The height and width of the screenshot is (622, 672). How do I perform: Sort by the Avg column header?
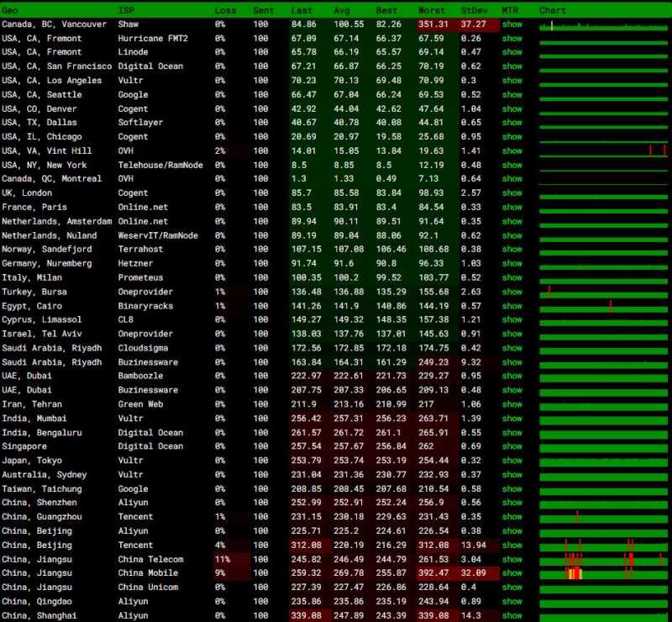pyautogui.click(x=342, y=11)
